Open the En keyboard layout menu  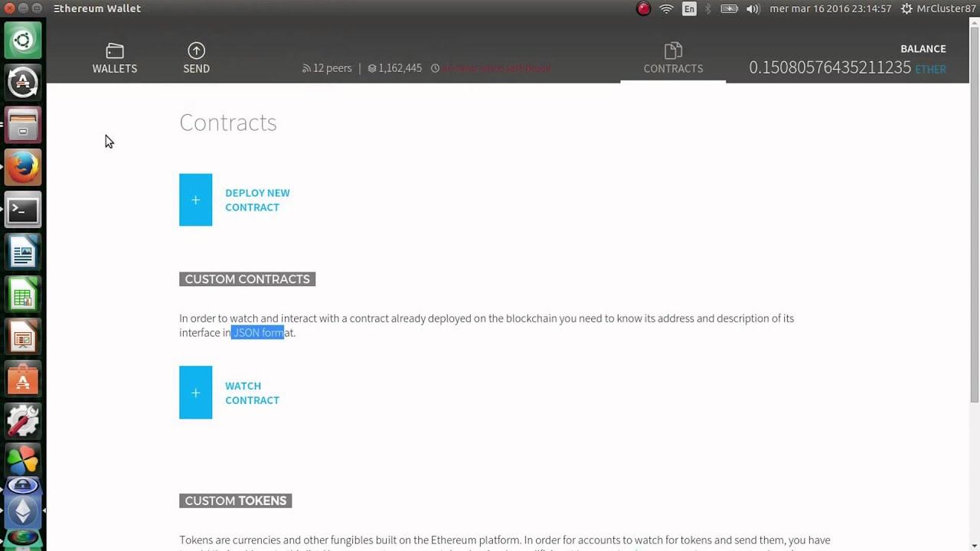(x=690, y=8)
